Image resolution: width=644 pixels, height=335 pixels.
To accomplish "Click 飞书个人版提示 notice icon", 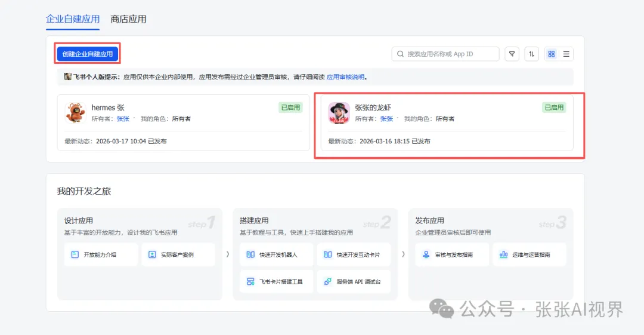I will coord(68,76).
